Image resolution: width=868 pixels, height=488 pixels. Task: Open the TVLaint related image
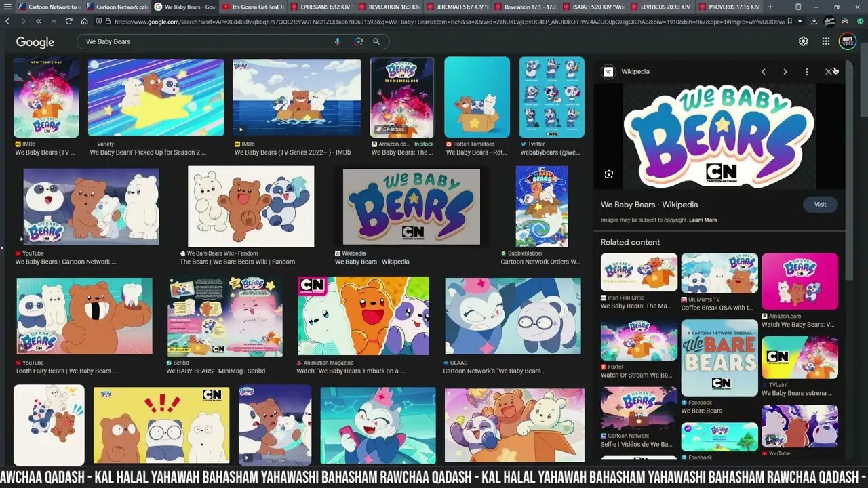(800, 357)
